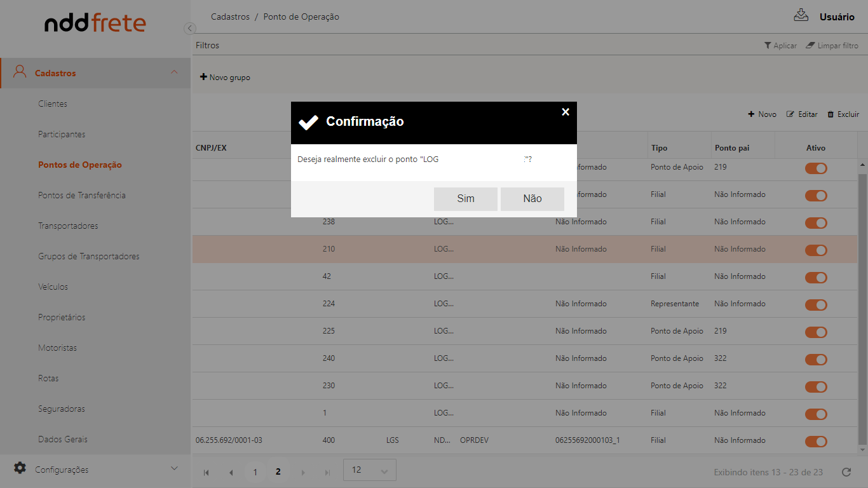868x488 pixels.
Task: Select Motoristas from the sidebar menu
Action: pos(57,348)
